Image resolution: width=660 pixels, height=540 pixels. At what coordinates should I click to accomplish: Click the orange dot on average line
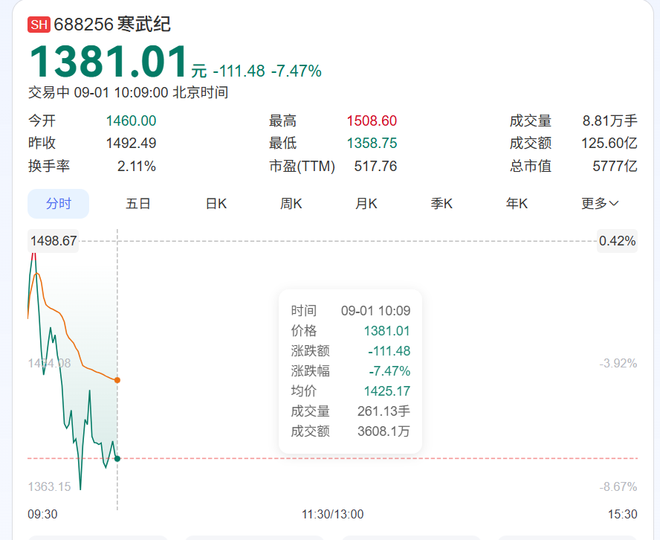tap(118, 380)
